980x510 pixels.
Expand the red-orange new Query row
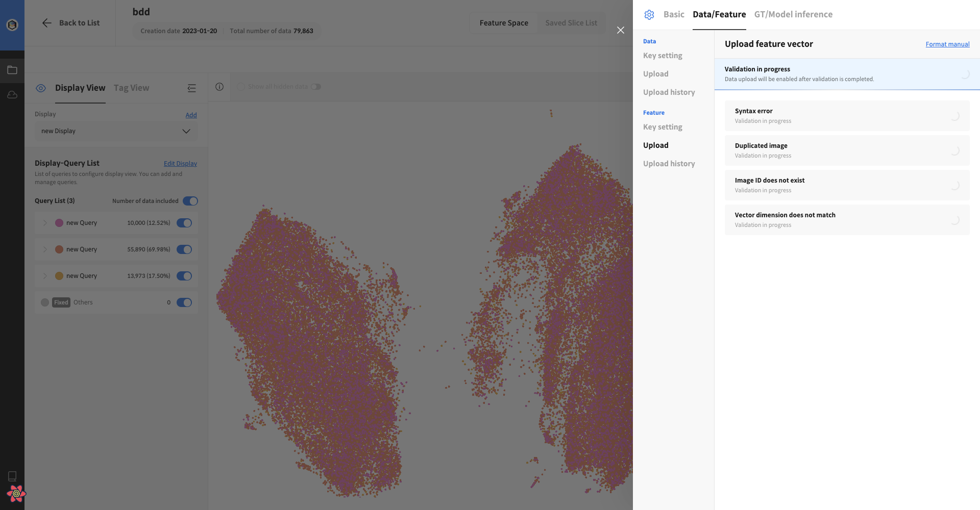[x=45, y=249]
